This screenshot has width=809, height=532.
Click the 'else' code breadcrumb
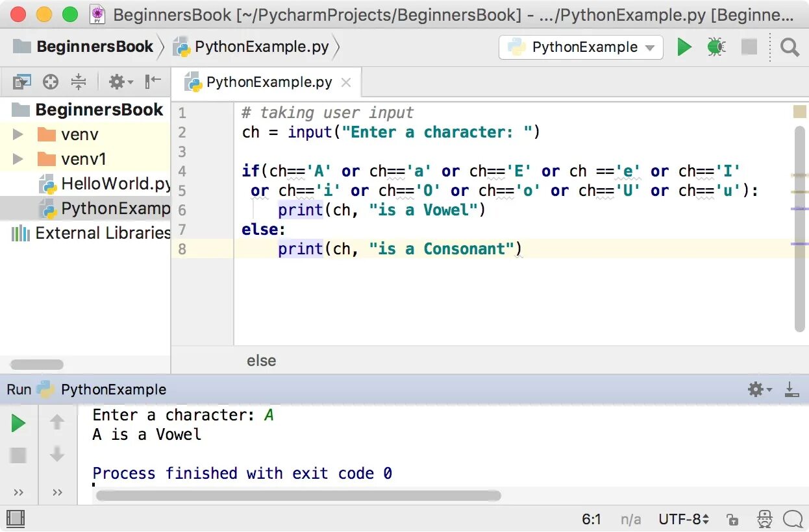pyautogui.click(x=261, y=361)
